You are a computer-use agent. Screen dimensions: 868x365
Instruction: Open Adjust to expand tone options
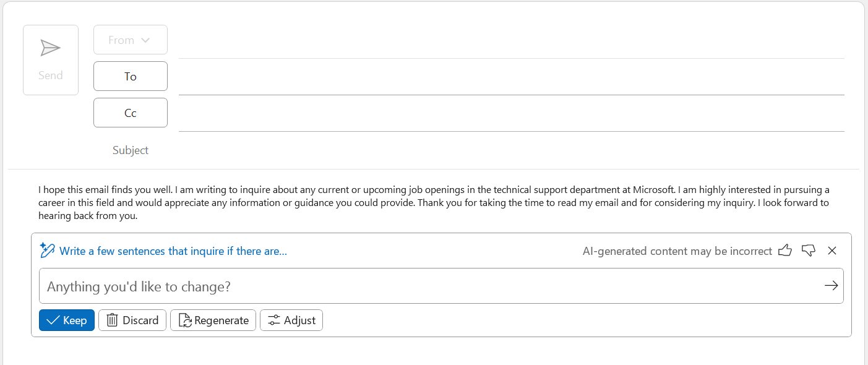(291, 320)
